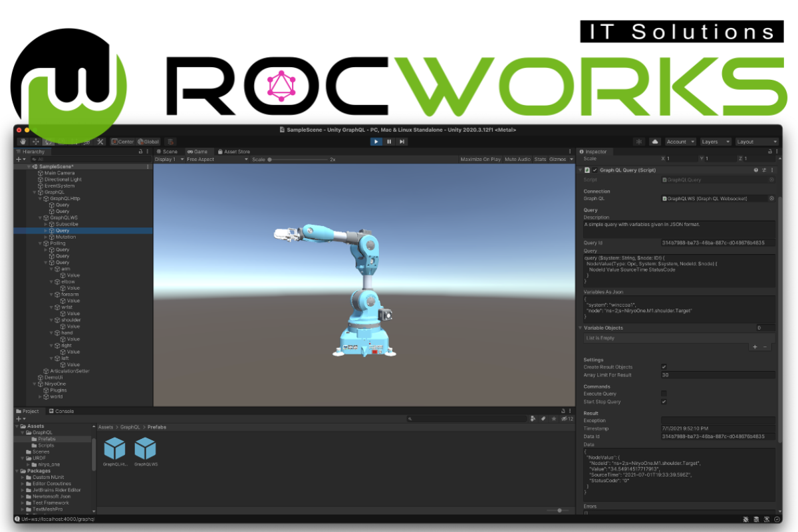Click the Project favorites star icon
The width and height of the screenshot is (798, 532).
(x=553, y=419)
